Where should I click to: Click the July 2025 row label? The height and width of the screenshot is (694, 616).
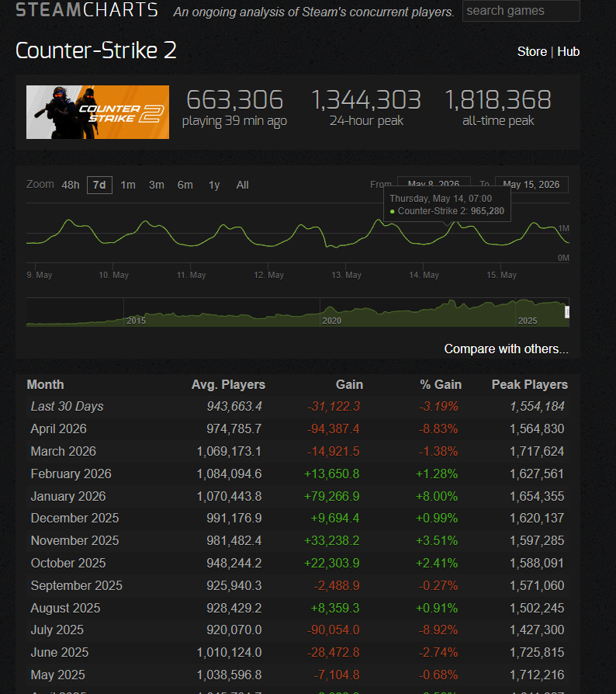coord(57,630)
